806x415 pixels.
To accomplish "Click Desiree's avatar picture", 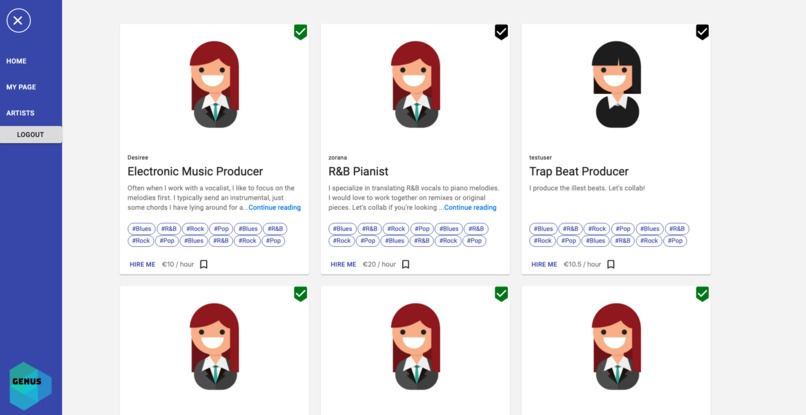I will [215, 84].
